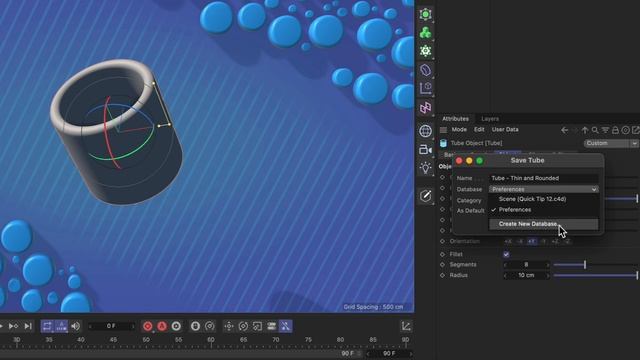
Task: Click the current frame 0 F field
Action: point(111,326)
